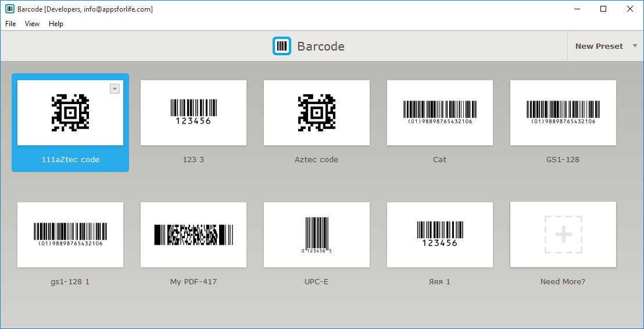Click the Barcode heading text in the header
Image resolution: width=644 pixels, height=329 pixels.
pos(321,47)
